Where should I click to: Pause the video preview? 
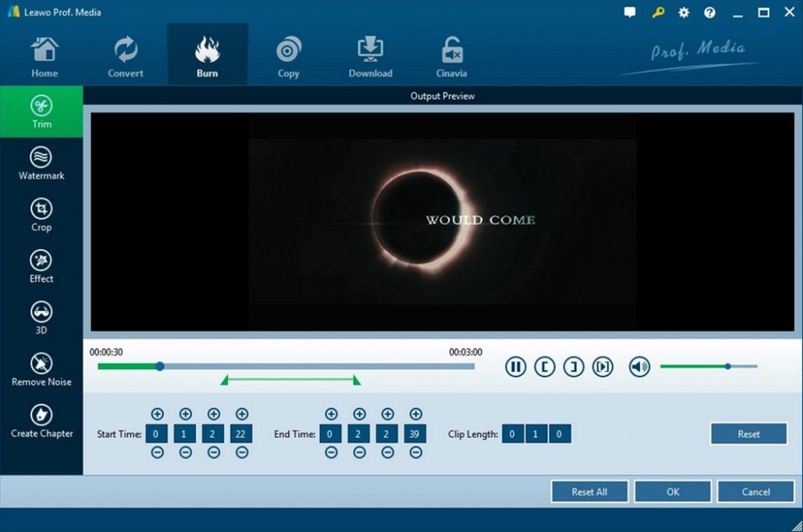point(515,366)
